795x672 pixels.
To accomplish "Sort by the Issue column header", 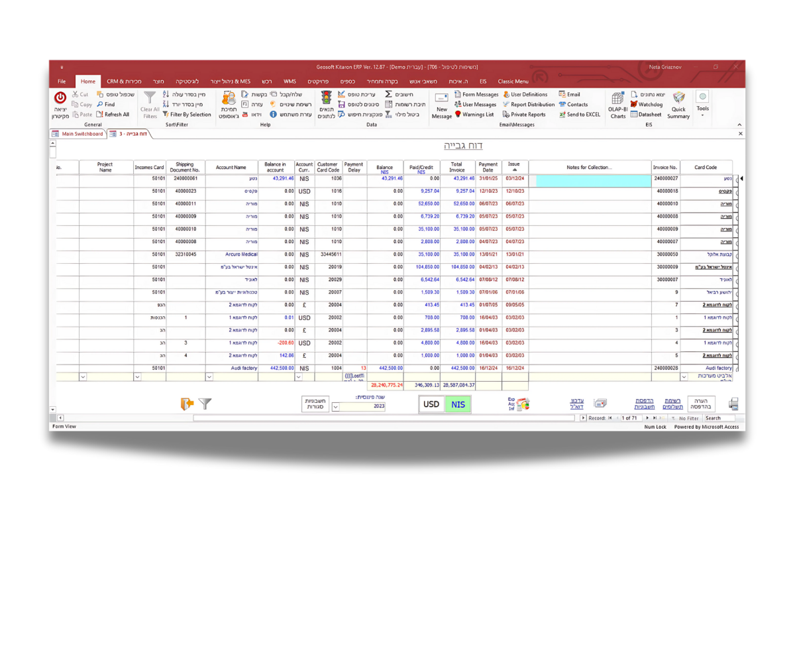I will tap(515, 167).
